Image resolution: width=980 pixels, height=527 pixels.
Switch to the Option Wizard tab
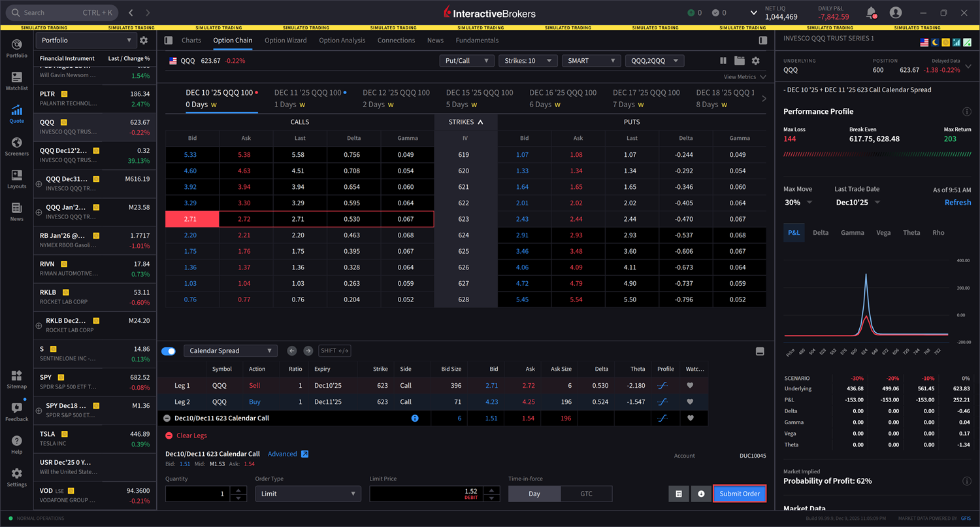[286, 40]
